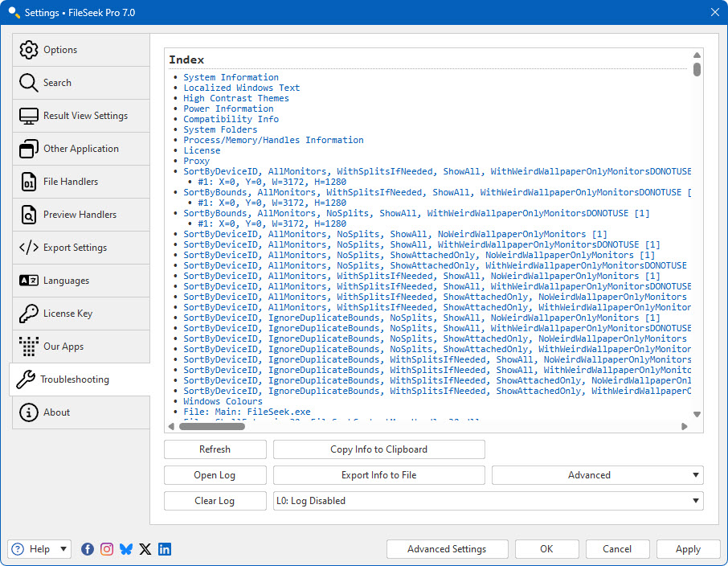Viewport: 728px width, 566px height.
Task: Open the High Contrast Themes link
Action: [x=236, y=99]
